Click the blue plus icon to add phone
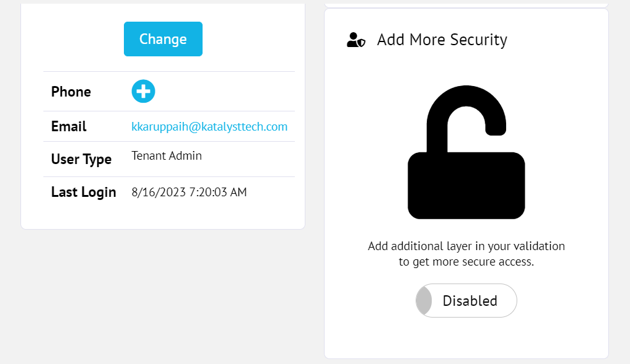This screenshot has height=364, width=630. pyautogui.click(x=143, y=92)
